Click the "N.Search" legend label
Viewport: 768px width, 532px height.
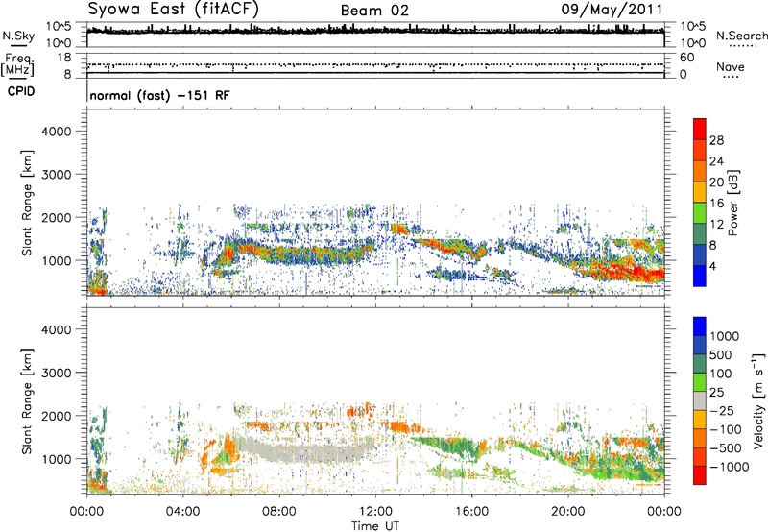(741, 36)
